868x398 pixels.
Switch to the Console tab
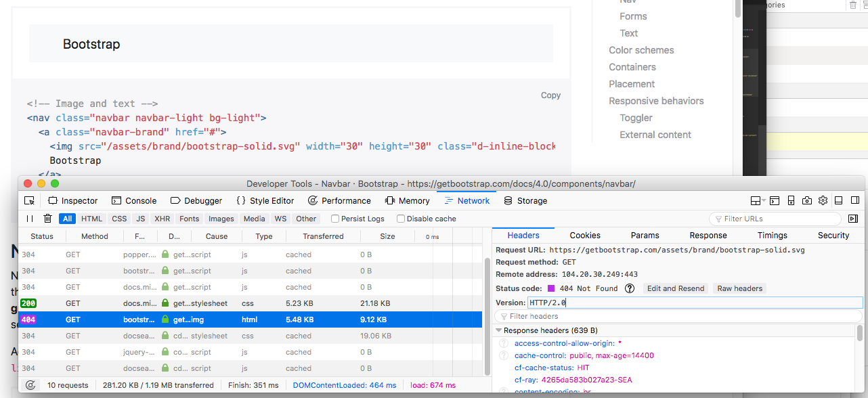[134, 201]
